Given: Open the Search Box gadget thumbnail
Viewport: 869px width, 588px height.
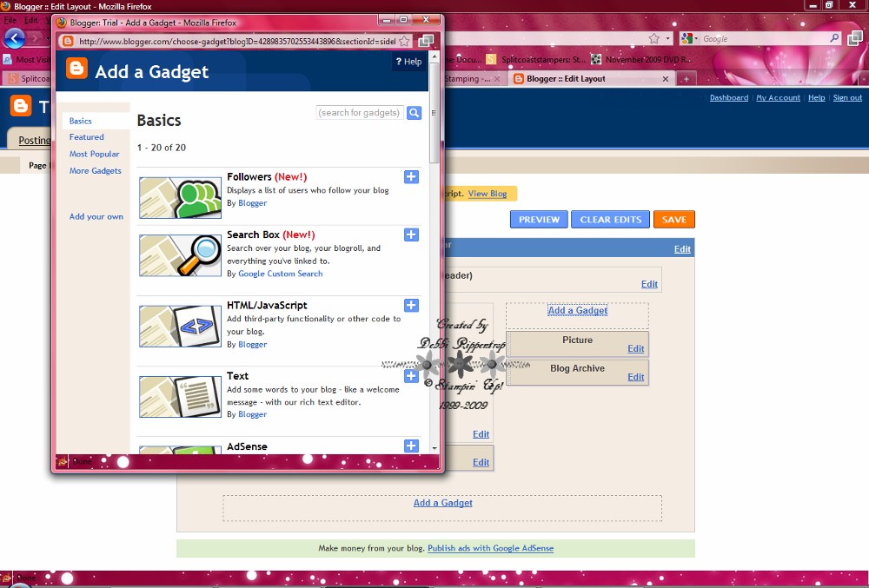Looking at the screenshot, I should (180, 255).
